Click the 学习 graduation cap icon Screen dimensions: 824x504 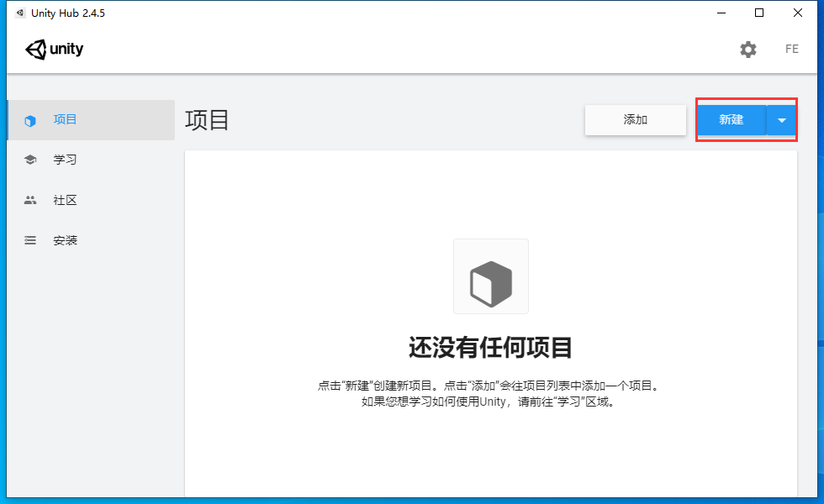pos(30,160)
